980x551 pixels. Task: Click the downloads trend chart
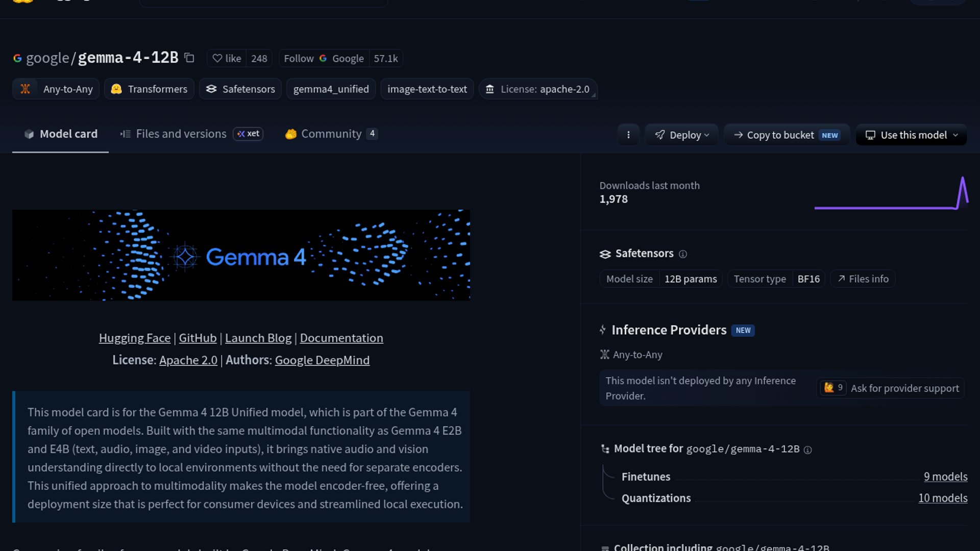[x=891, y=193]
